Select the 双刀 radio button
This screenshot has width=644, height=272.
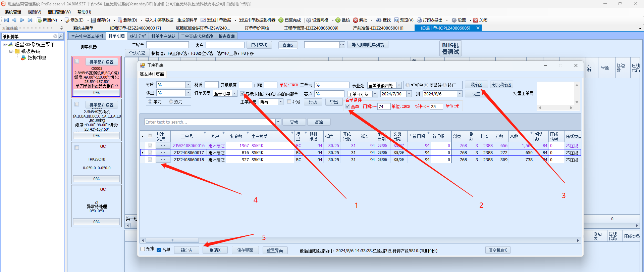tap(171, 102)
